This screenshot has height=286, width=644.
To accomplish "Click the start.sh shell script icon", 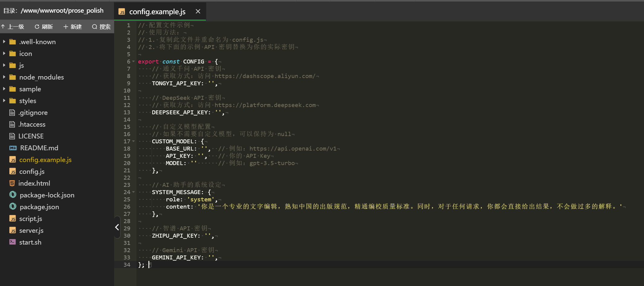I will click(12, 242).
